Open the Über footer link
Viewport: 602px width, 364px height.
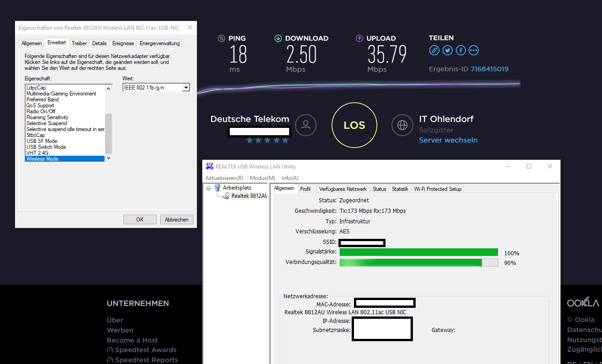[x=115, y=320]
